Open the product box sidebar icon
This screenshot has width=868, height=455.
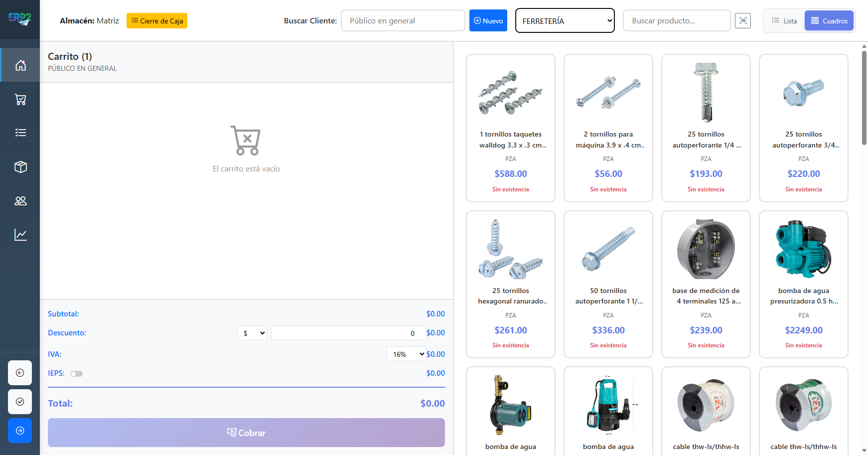(20, 167)
